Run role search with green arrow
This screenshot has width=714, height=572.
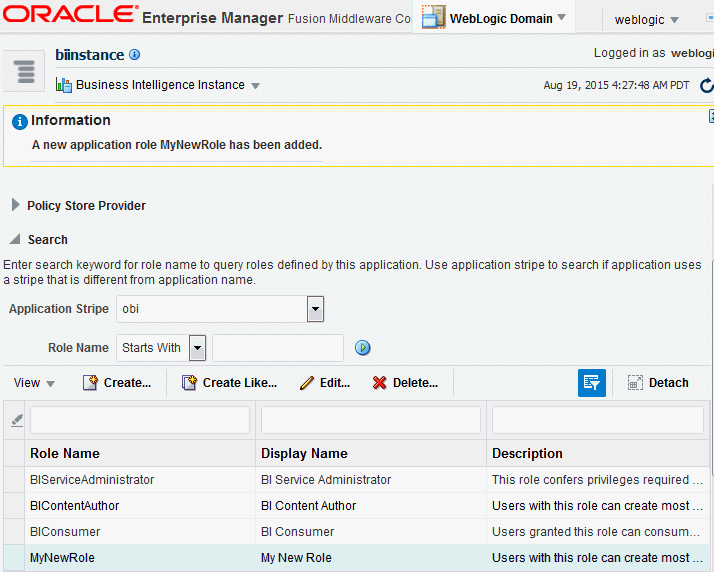pyautogui.click(x=362, y=348)
